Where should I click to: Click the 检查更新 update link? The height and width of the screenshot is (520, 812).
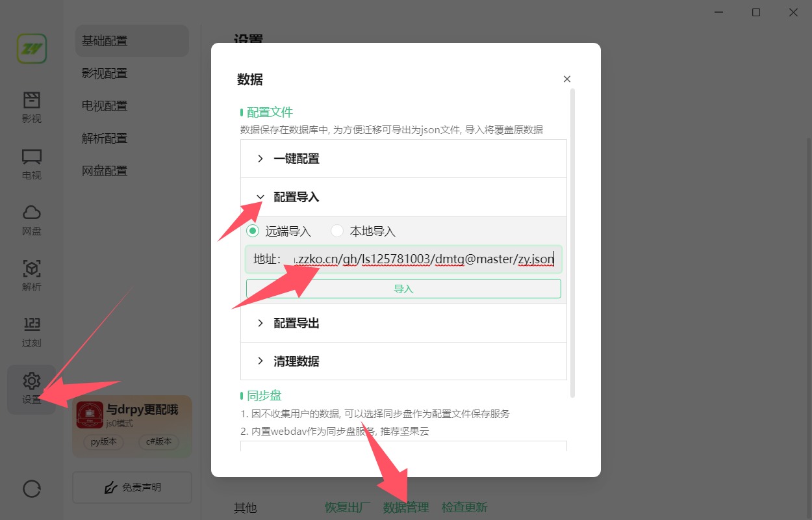[464, 508]
